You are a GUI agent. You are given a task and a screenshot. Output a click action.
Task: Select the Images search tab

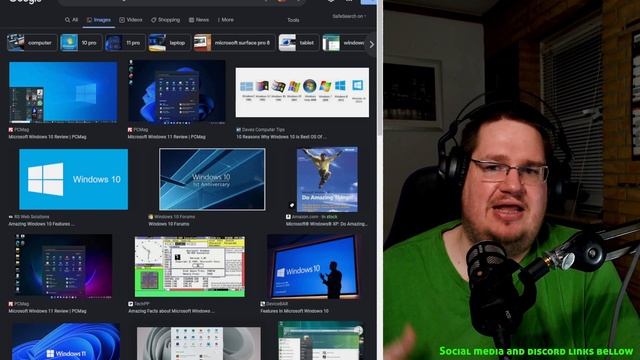click(x=99, y=20)
